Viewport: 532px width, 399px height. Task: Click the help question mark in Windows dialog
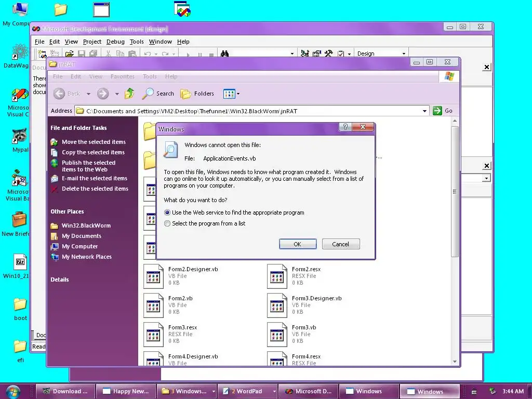pyautogui.click(x=345, y=127)
